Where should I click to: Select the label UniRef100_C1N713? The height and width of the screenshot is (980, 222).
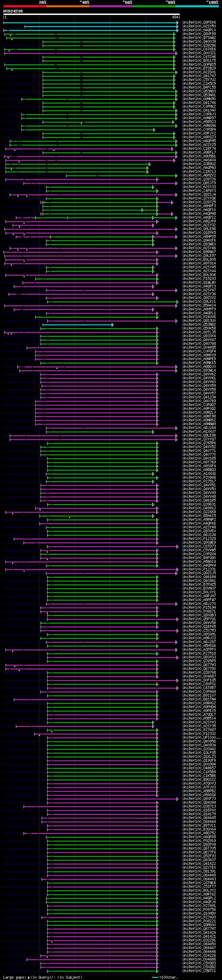tap(199, 172)
